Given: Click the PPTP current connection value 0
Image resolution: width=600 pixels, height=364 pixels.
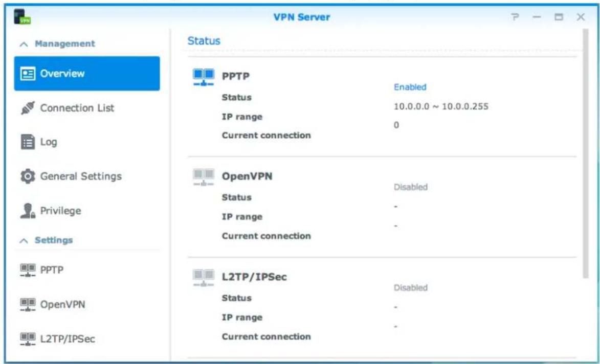Looking at the screenshot, I should point(396,125).
